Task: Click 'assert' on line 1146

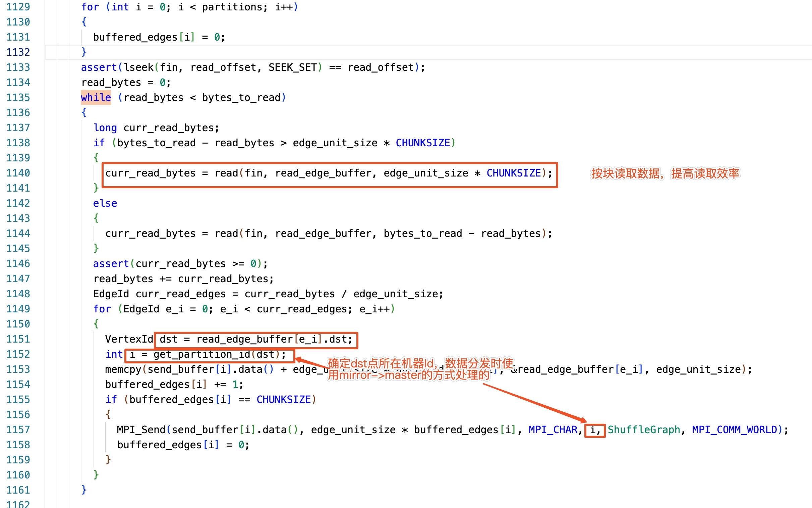Action: (x=111, y=264)
